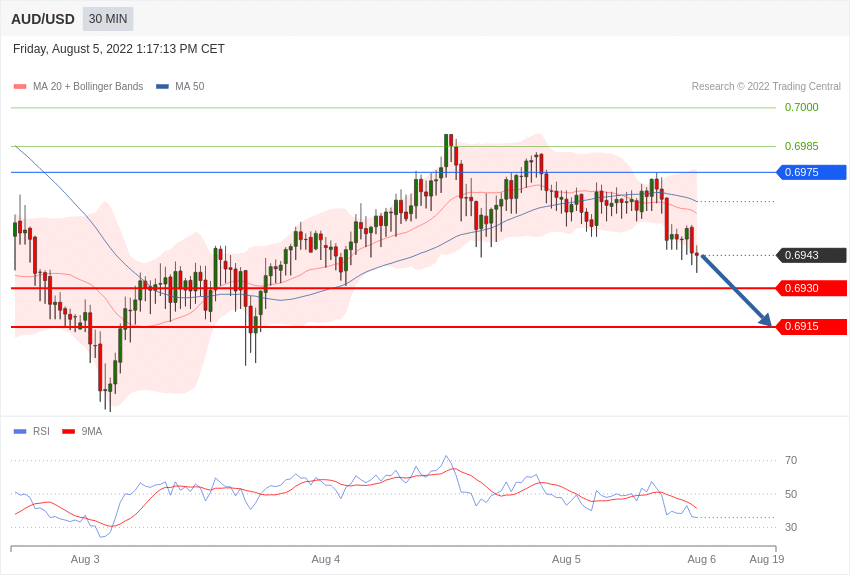Click the MA 20 + Bollinger Bands label
This screenshot has width=850, height=576.
[88, 86]
